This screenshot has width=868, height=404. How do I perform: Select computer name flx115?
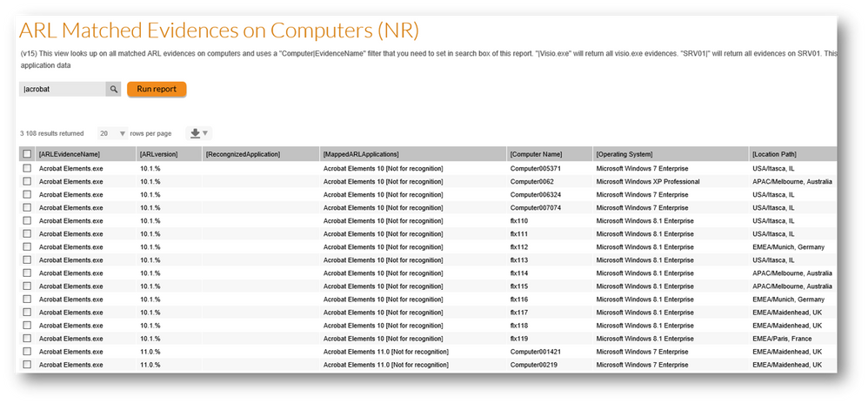(518, 286)
